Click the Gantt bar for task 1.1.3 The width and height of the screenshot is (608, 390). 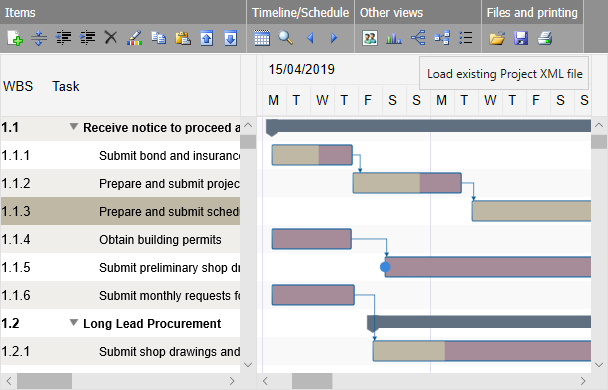(x=531, y=211)
